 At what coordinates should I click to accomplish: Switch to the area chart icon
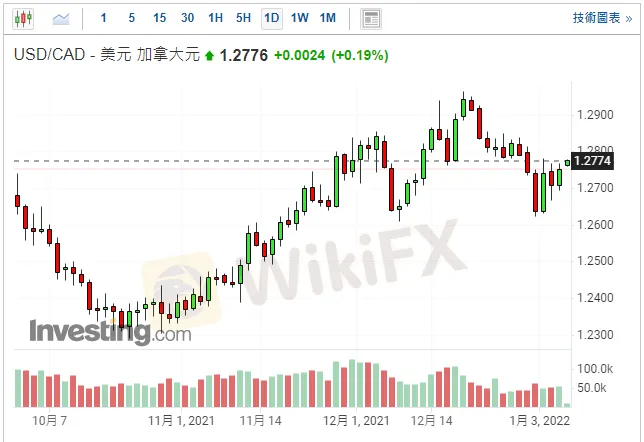(62, 18)
